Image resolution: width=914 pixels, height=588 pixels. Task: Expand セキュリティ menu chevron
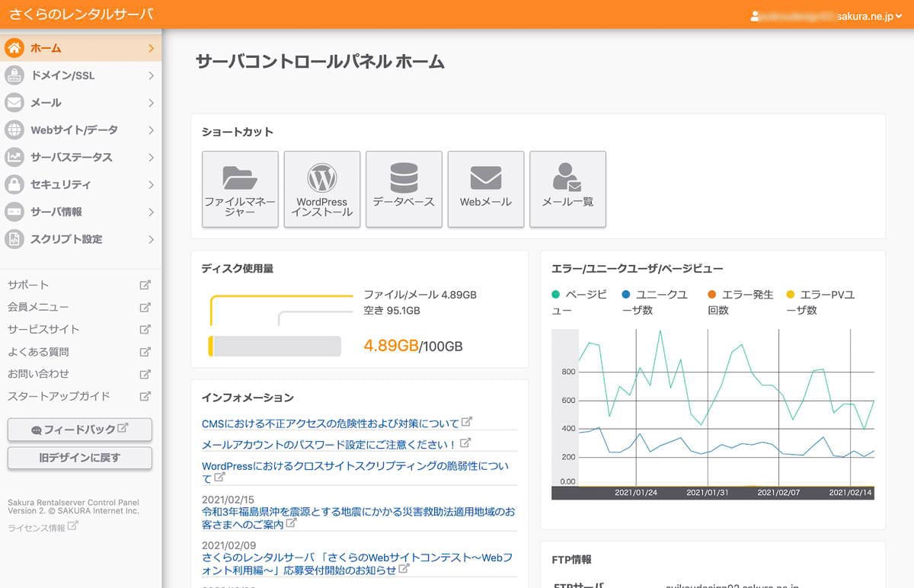(x=151, y=184)
